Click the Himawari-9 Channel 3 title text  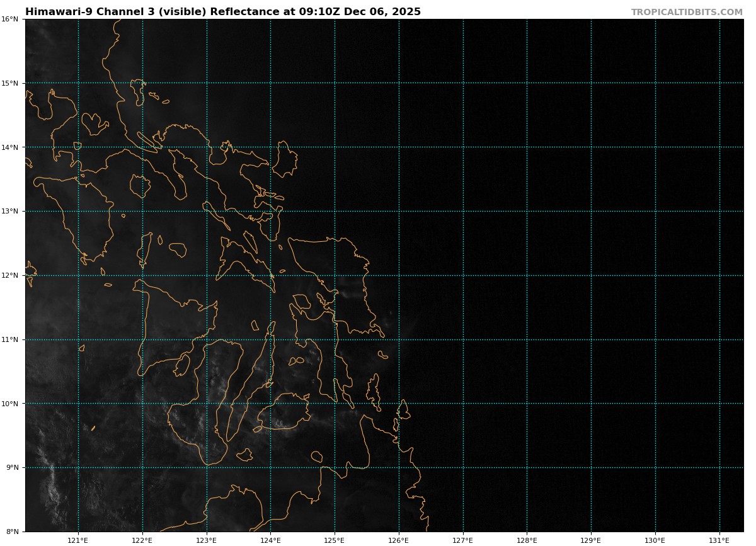[222, 12]
